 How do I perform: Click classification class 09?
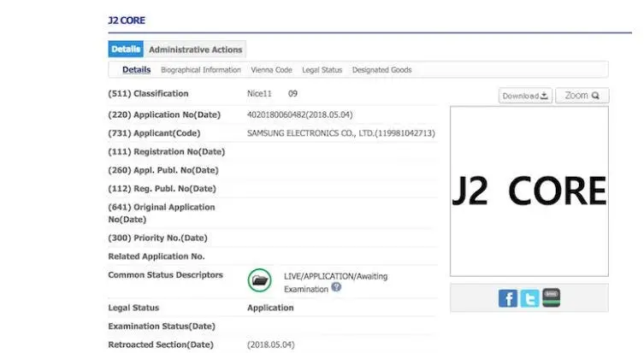tap(292, 93)
